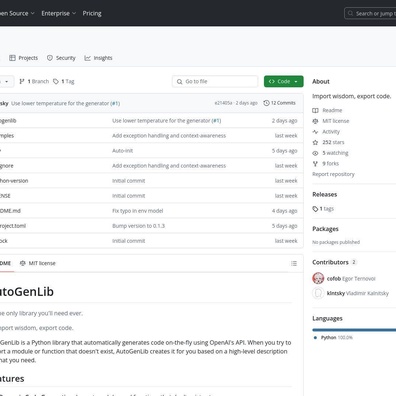Focus the Go to file search box
This screenshot has width=396, height=396.
pos(215,81)
